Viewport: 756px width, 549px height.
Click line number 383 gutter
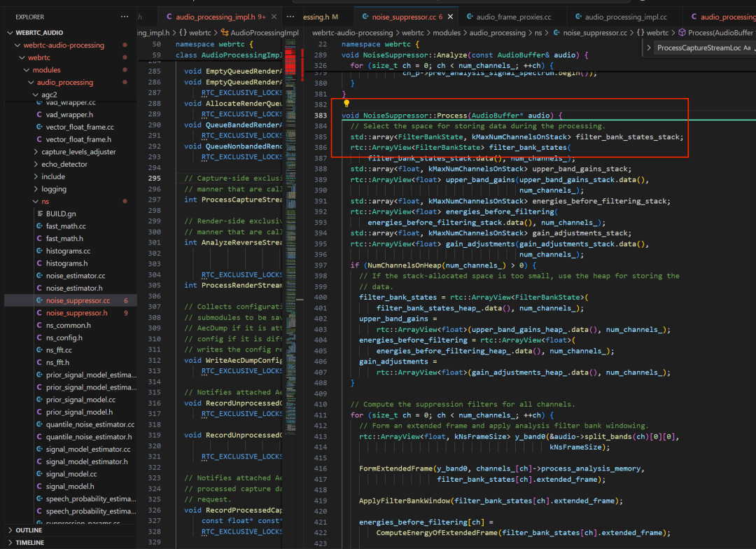coord(321,116)
